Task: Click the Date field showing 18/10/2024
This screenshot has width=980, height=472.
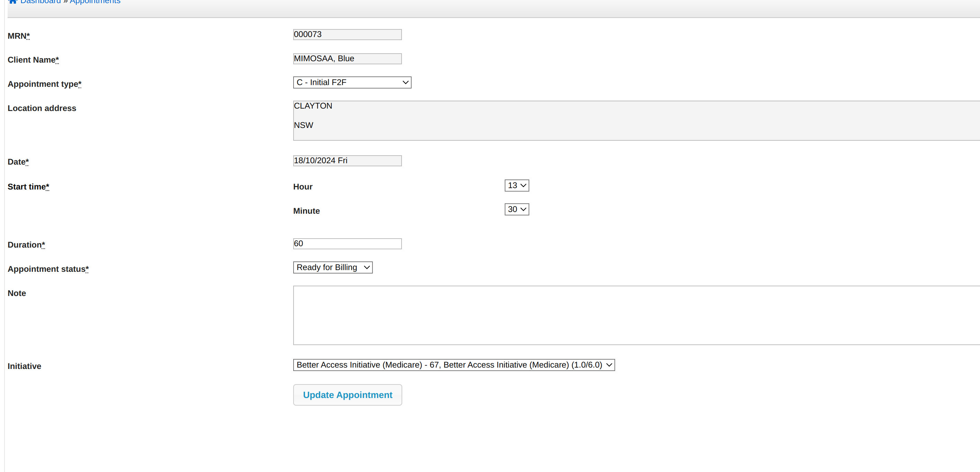Action: point(347,161)
